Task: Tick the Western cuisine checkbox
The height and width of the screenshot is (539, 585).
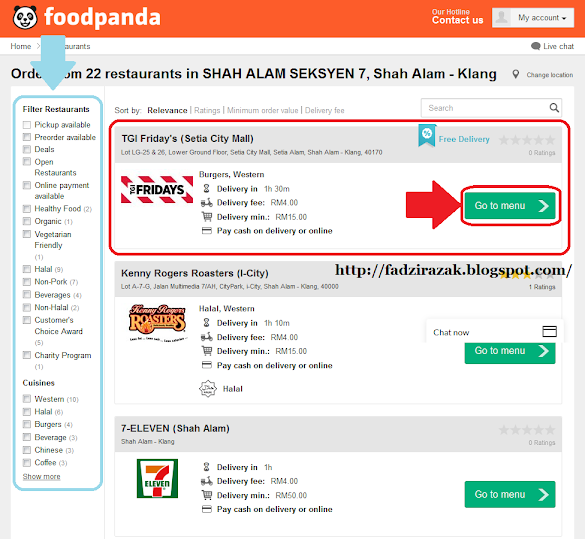Action: point(26,399)
